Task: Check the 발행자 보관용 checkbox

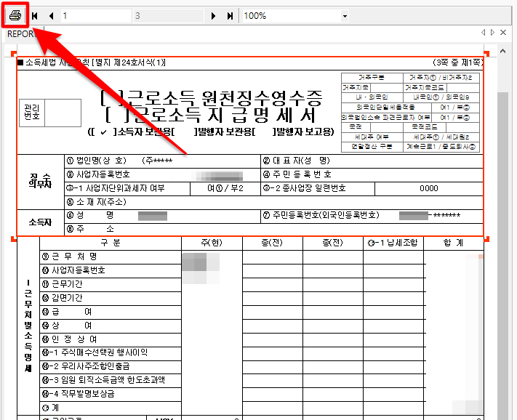Action: pos(184,132)
